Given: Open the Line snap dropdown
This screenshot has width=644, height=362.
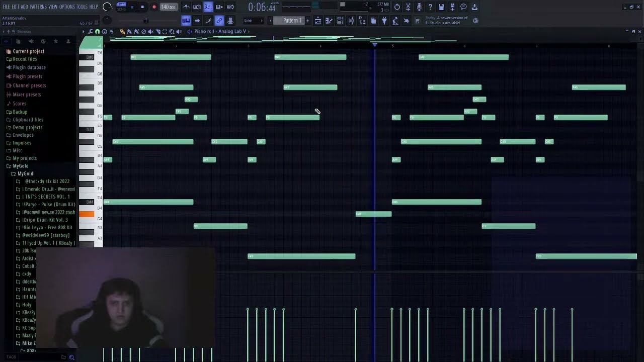Looking at the screenshot, I should pos(253,21).
